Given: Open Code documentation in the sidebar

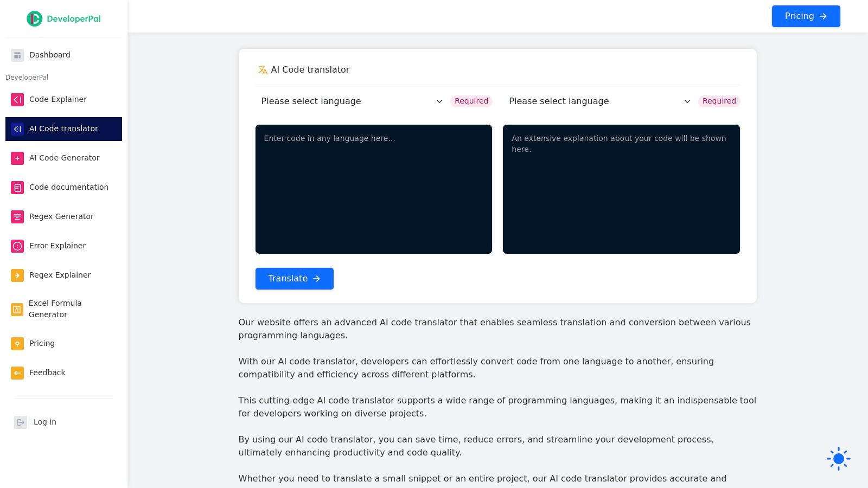Looking at the screenshot, I should point(64,187).
